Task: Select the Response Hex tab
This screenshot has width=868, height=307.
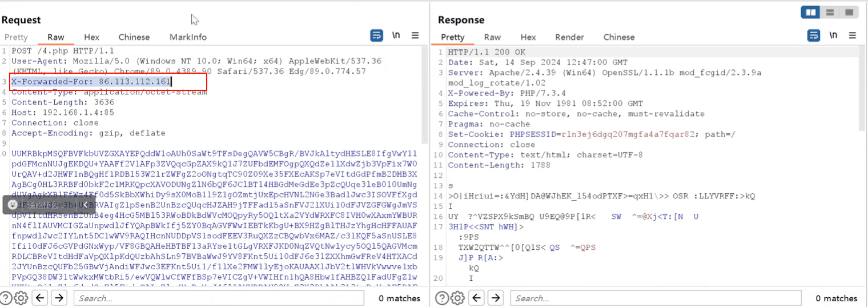Action: [x=528, y=37]
